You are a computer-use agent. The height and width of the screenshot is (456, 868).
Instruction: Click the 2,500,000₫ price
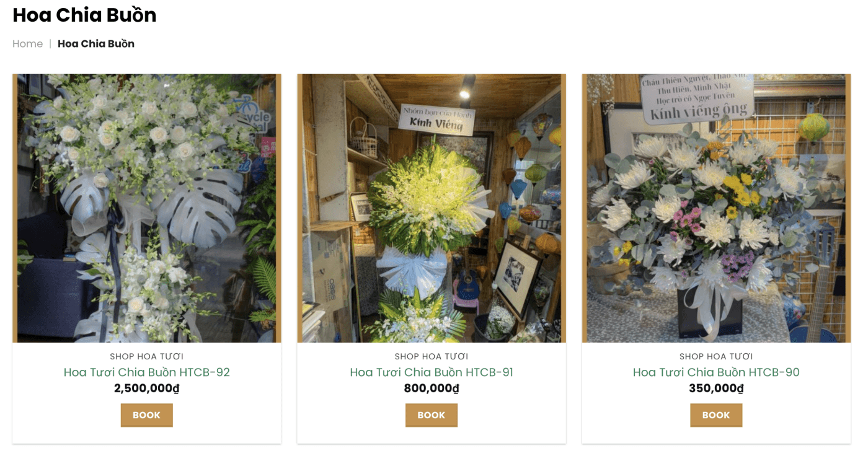tap(147, 388)
